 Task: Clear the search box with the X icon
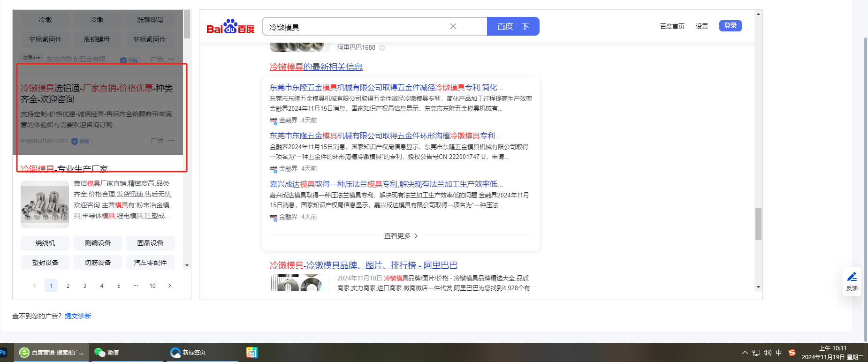point(453,26)
